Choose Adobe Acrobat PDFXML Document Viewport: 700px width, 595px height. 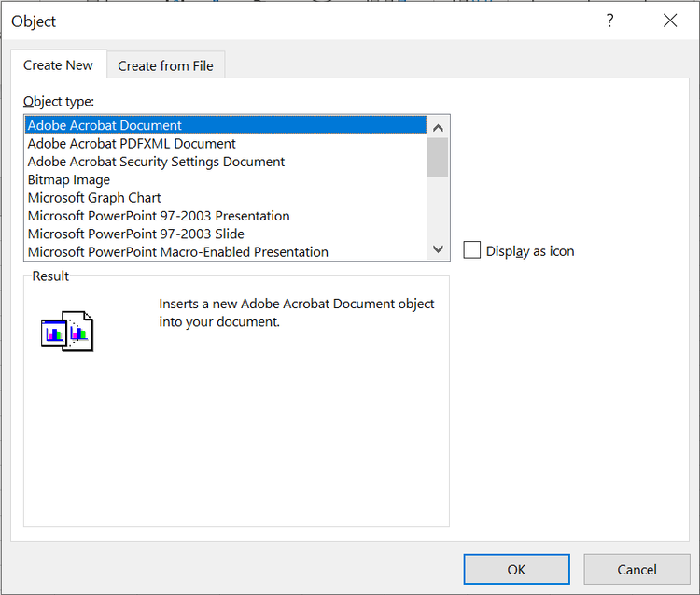pos(132,143)
